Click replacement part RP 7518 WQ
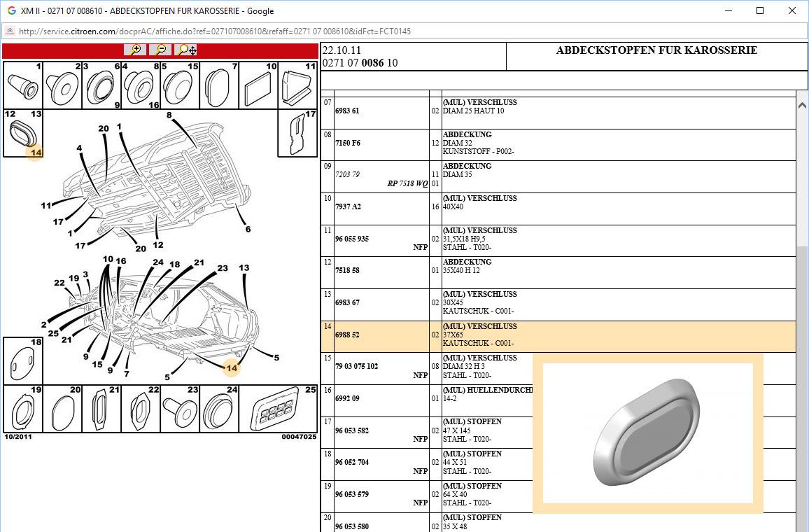 point(407,183)
